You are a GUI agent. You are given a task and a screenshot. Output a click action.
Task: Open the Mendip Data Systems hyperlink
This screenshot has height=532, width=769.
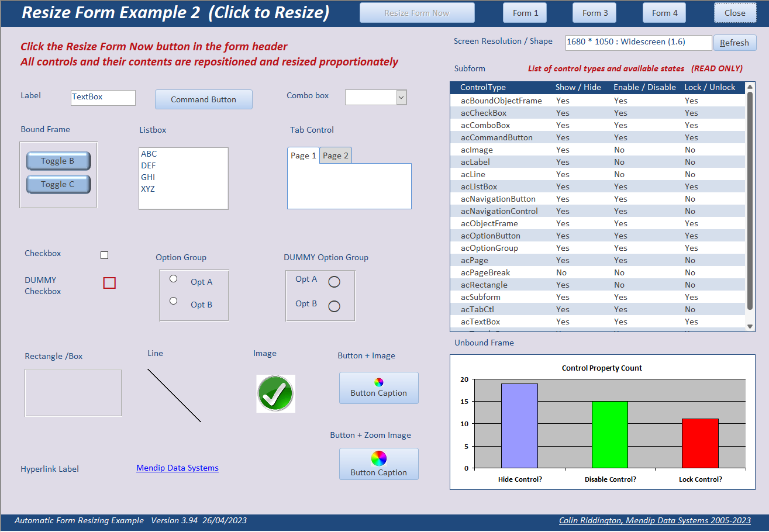pyautogui.click(x=177, y=468)
